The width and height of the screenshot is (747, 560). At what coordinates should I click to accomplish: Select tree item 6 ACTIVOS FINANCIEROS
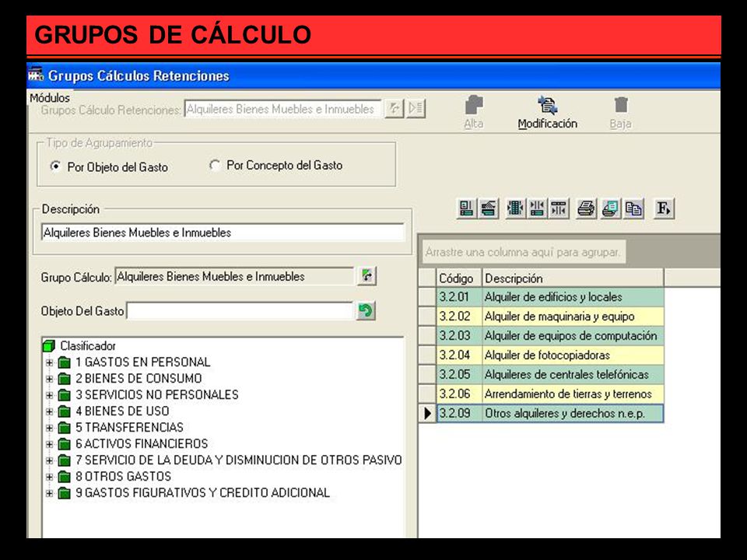[142, 444]
